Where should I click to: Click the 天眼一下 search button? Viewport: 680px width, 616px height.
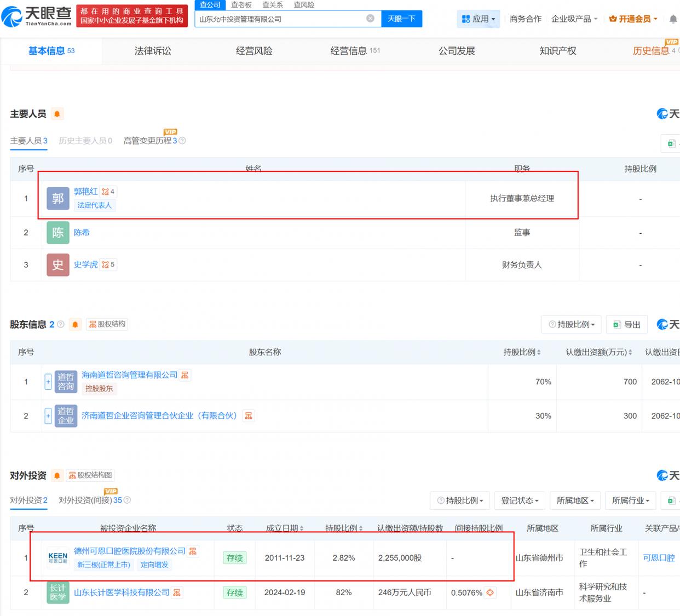point(401,19)
